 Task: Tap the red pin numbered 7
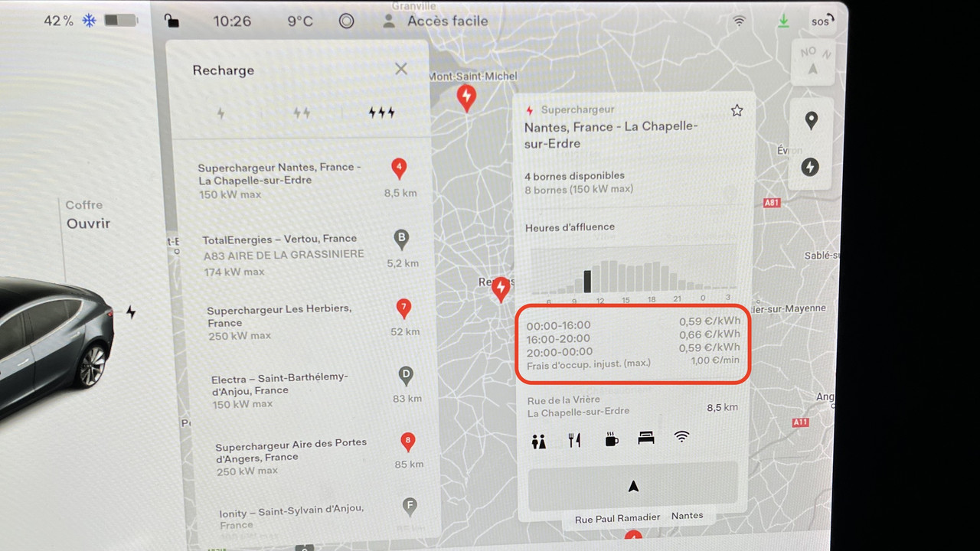[403, 308]
